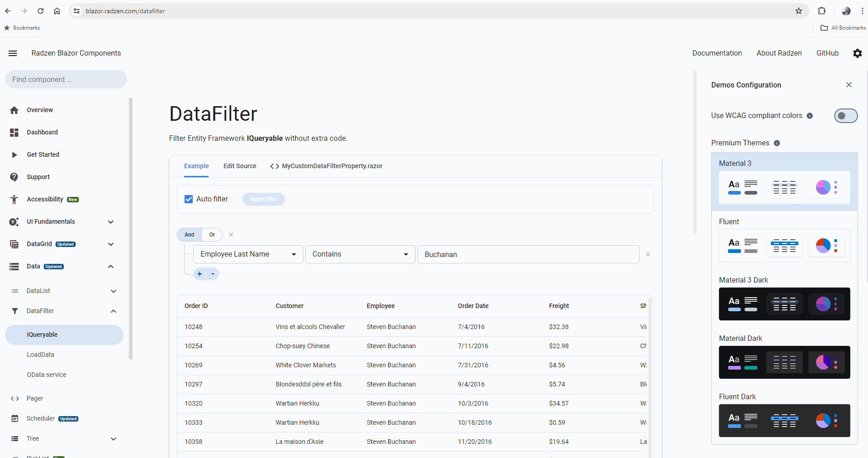Click the Accessibility person icon
The width and height of the screenshot is (868, 458).
[x=14, y=200]
